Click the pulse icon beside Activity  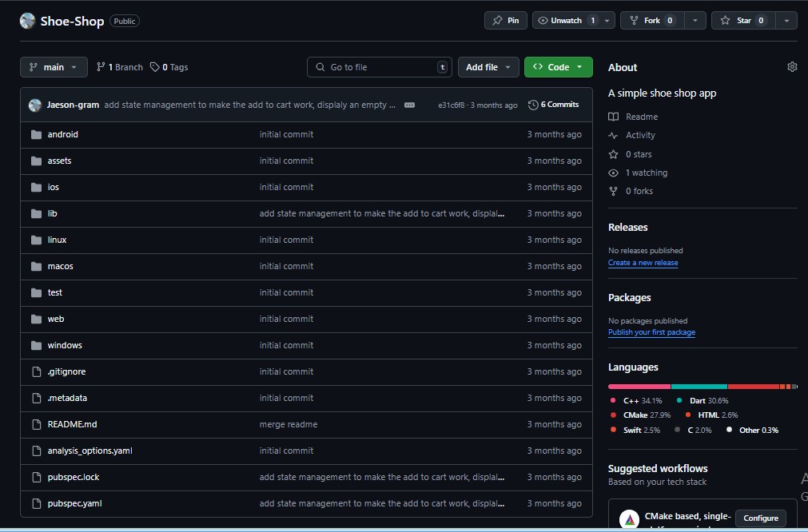coord(613,136)
